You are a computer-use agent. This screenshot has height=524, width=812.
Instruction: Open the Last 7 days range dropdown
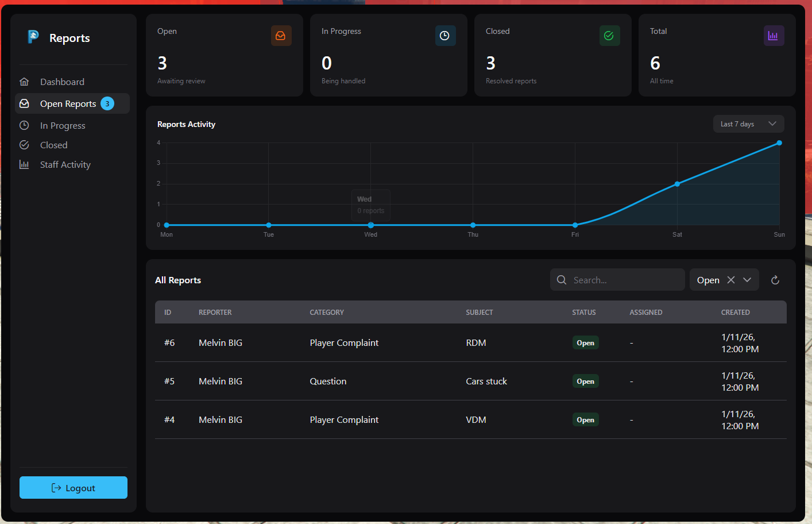point(748,124)
